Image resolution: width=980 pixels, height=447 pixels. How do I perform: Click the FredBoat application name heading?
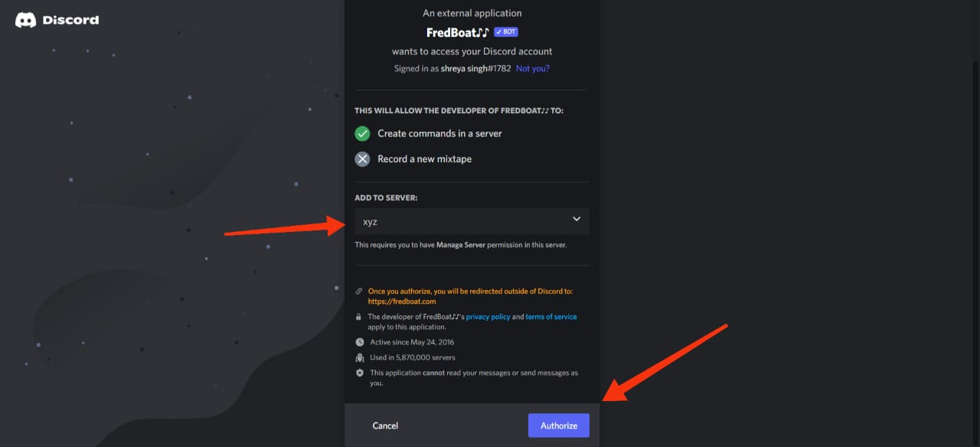coord(458,32)
